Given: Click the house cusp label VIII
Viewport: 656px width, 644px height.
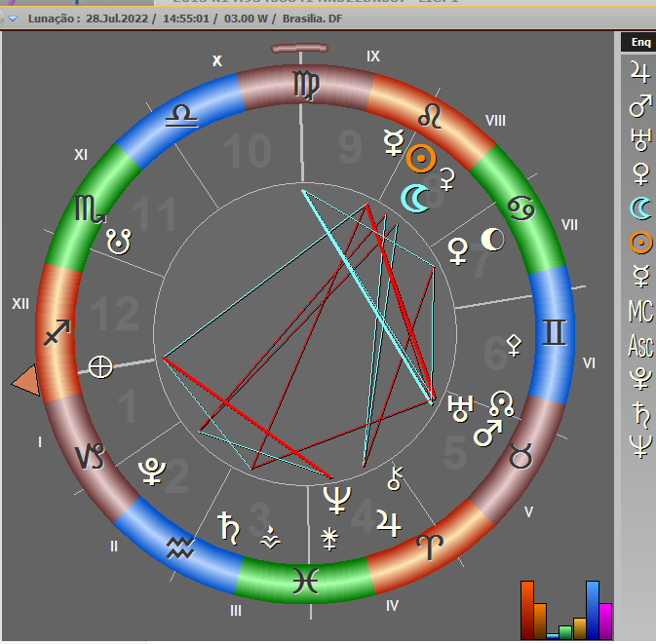Looking at the screenshot, I should [x=495, y=121].
